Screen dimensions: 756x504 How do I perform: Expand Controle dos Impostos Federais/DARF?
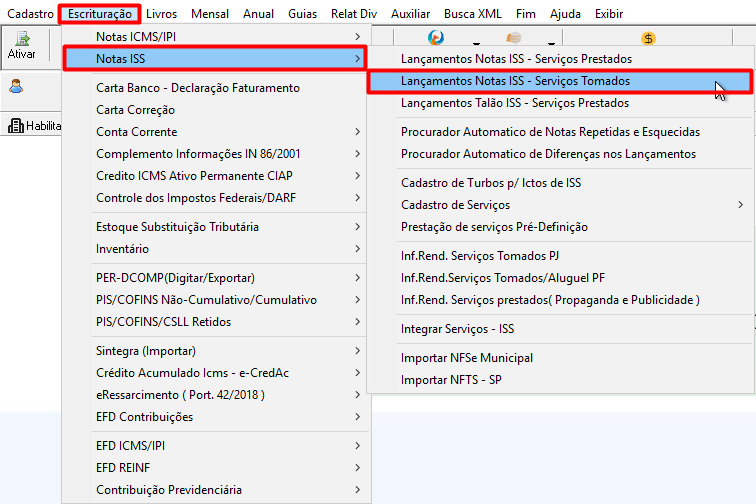[x=216, y=198]
